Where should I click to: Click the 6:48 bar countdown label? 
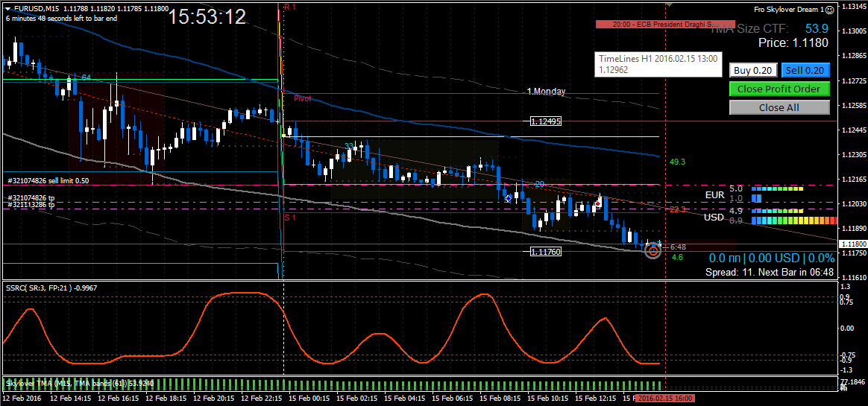pyautogui.click(x=678, y=247)
